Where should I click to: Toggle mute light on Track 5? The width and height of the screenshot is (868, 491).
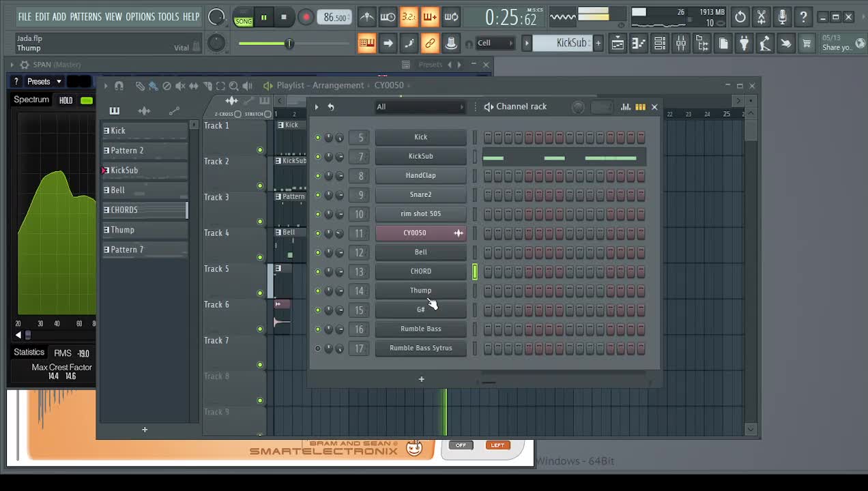click(x=260, y=293)
